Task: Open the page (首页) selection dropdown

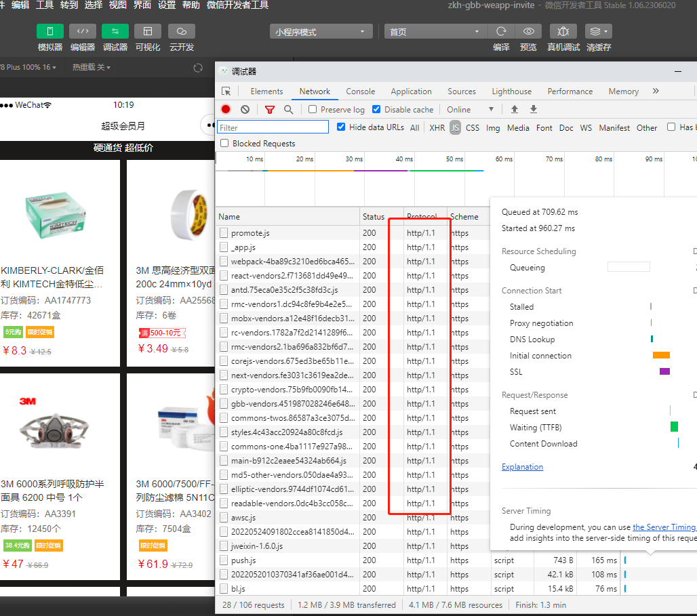Action: click(x=435, y=32)
